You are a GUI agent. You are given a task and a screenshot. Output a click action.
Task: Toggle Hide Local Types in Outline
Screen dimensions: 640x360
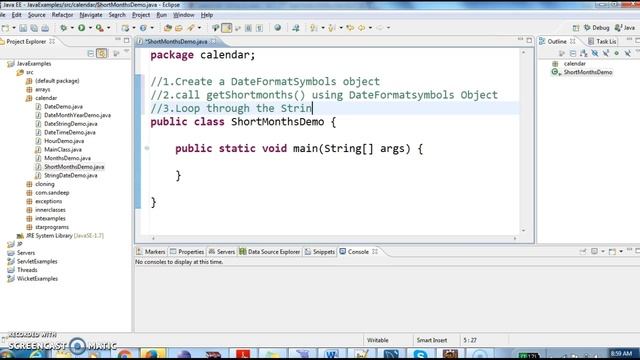click(x=627, y=53)
